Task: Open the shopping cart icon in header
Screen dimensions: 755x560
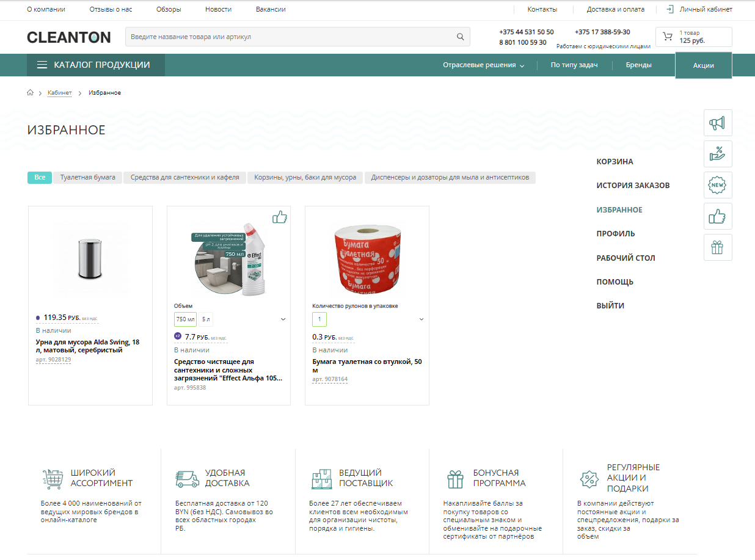Action: [667, 37]
